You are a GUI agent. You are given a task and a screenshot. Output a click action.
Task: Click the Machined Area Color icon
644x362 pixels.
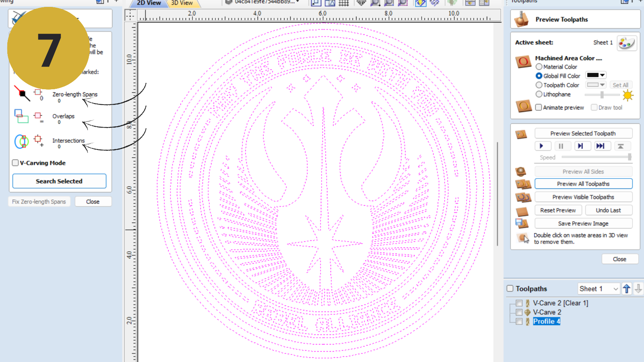[523, 61]
